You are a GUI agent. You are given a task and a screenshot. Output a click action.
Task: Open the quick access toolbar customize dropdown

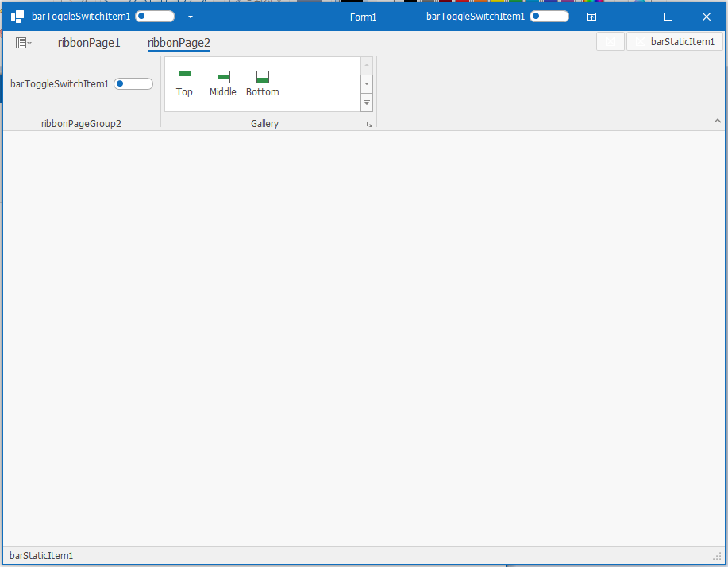pyautogui.click(x=191, y=17)
